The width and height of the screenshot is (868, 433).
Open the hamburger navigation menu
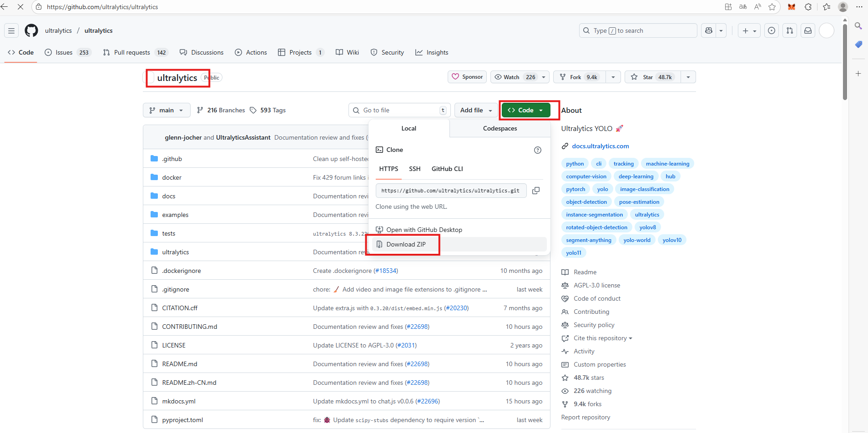(x=11, y=30)
